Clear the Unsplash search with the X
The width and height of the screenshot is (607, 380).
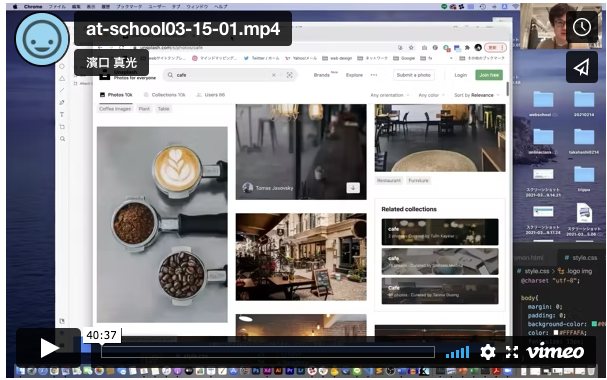(x=274, y=75)
